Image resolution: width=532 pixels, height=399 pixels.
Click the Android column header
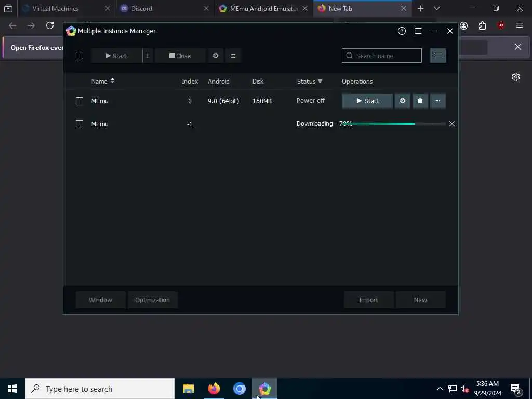(219, 81)
